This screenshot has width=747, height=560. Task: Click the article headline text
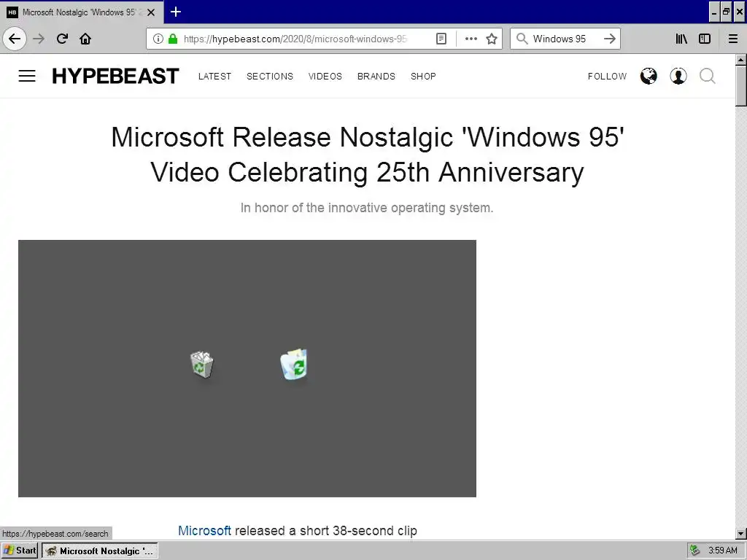pyautogui.click(x=368, y=155)
